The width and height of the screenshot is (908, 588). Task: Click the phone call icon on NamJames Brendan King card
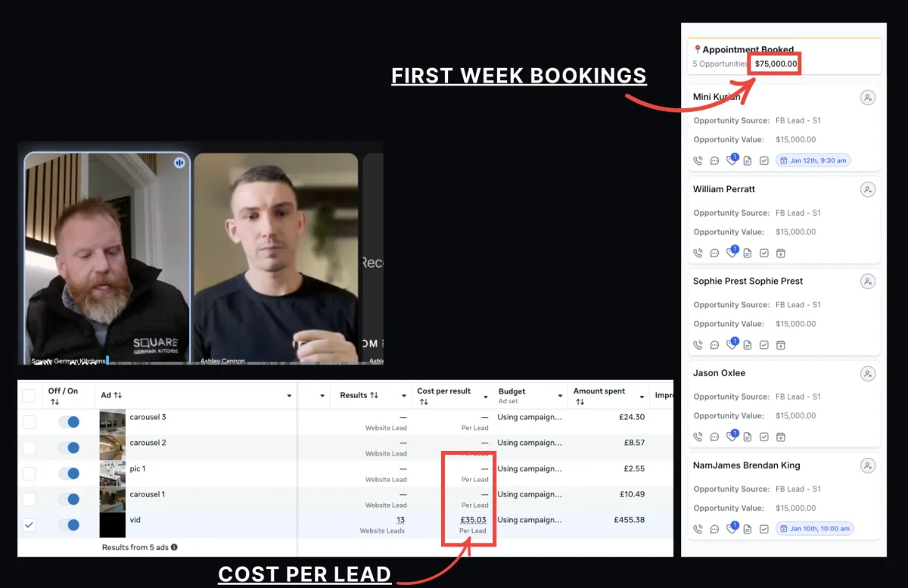[x=698, y=529]
